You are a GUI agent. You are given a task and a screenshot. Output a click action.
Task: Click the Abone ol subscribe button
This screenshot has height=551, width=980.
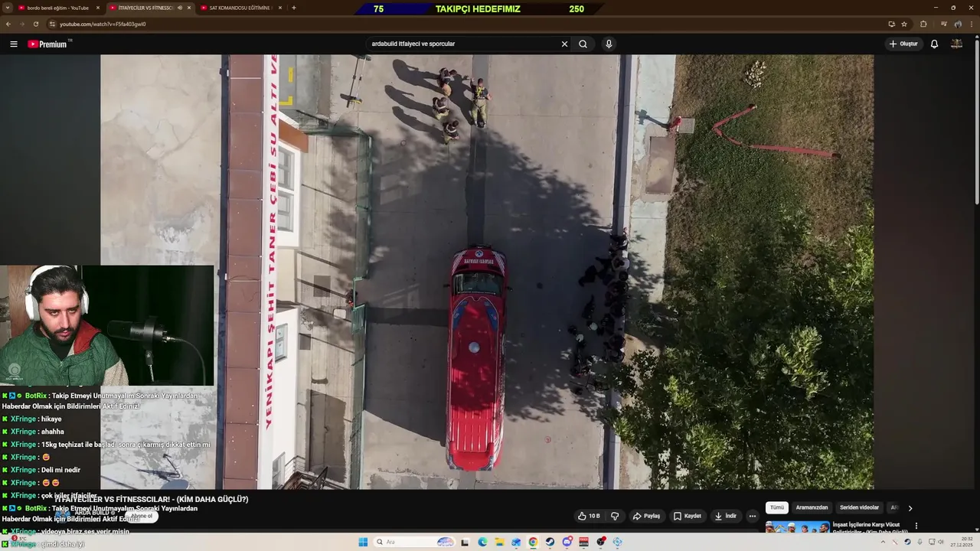[x=142, y=516]
